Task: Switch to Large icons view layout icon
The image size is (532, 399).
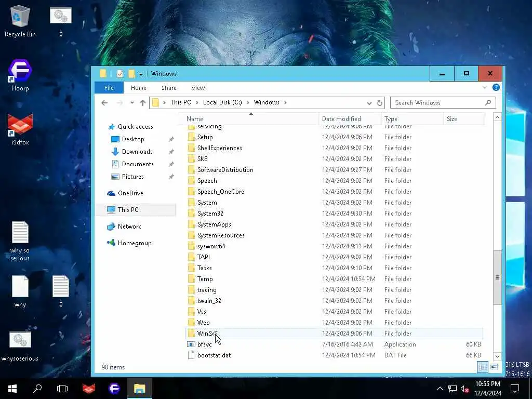Action: point(494,367)
